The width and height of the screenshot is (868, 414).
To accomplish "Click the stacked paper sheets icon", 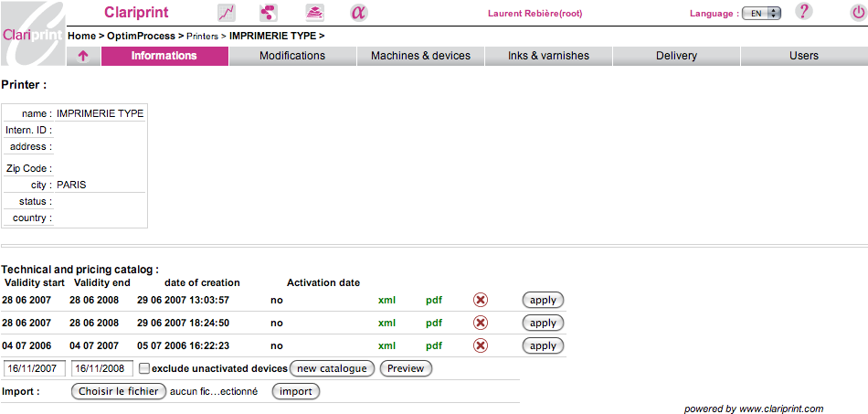I will click(x=314, y=13).
